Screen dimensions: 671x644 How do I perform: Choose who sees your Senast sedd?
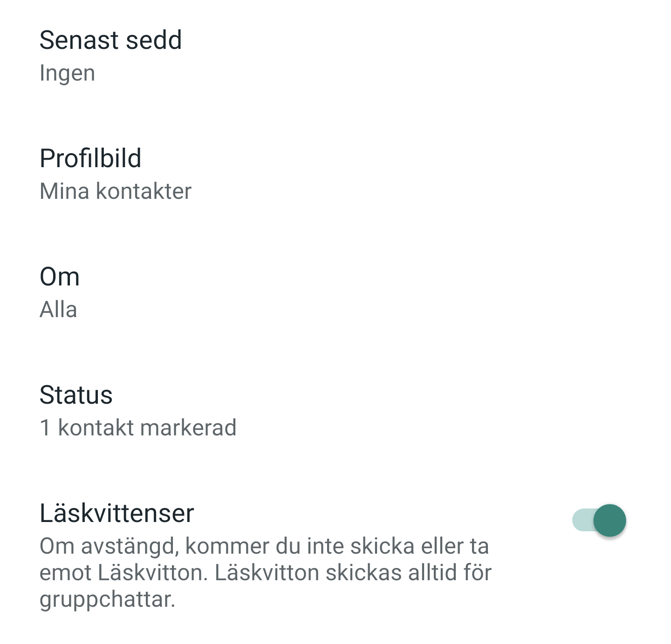[x=335, y=56]
